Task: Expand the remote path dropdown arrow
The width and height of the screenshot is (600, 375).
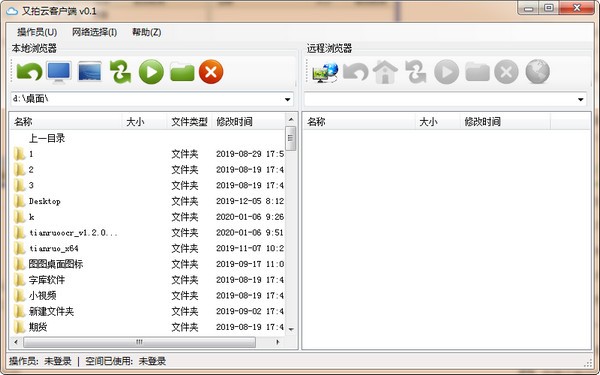Action: [x=580, y=99]
